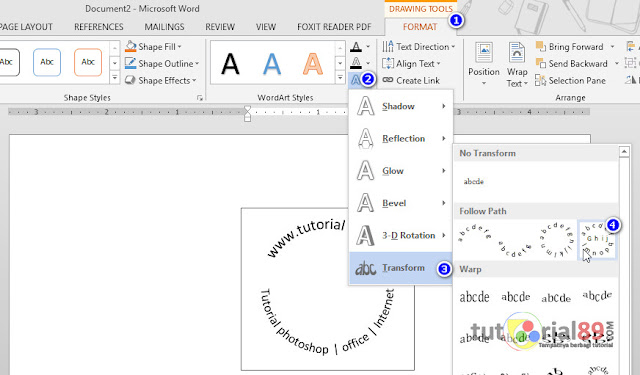
Task: Open the Shadow submenu
Action: (400, 106)
